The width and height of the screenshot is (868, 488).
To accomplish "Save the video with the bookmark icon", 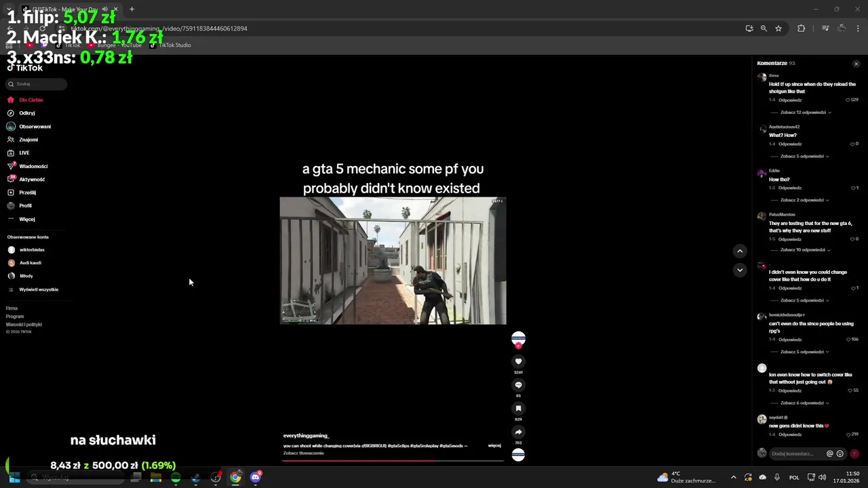I will (x=518, y=408).
